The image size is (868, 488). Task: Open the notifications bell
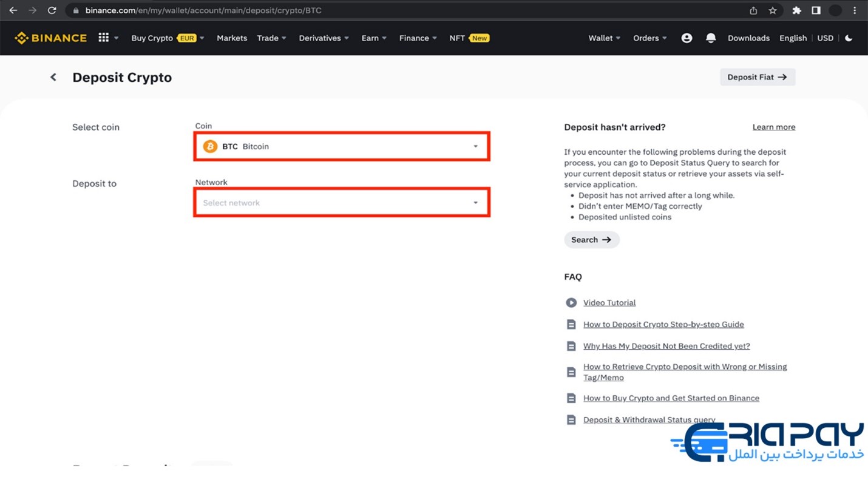[x=711, y=38]
